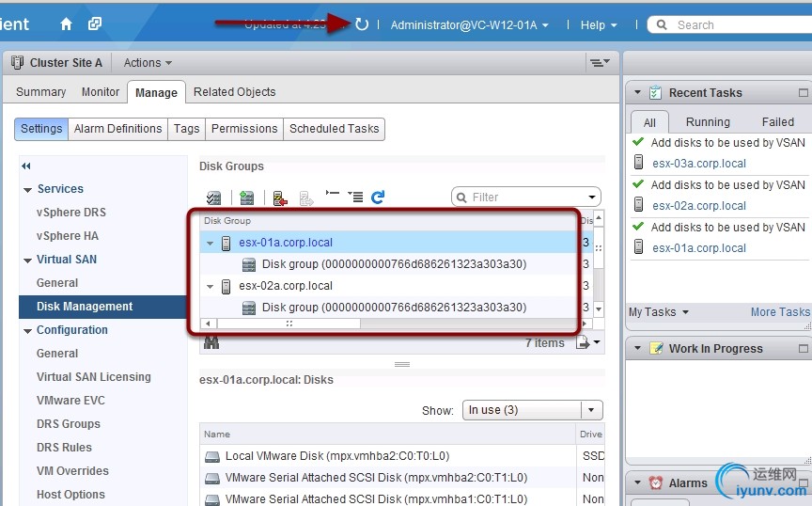Viewport: 812px width, 506px height.
Task: Show Running tasks in Recent Tasks
Action: click(708, 122)
